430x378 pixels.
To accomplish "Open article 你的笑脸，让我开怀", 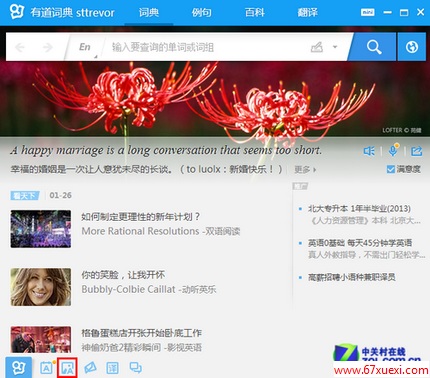I will pos(123,275).
